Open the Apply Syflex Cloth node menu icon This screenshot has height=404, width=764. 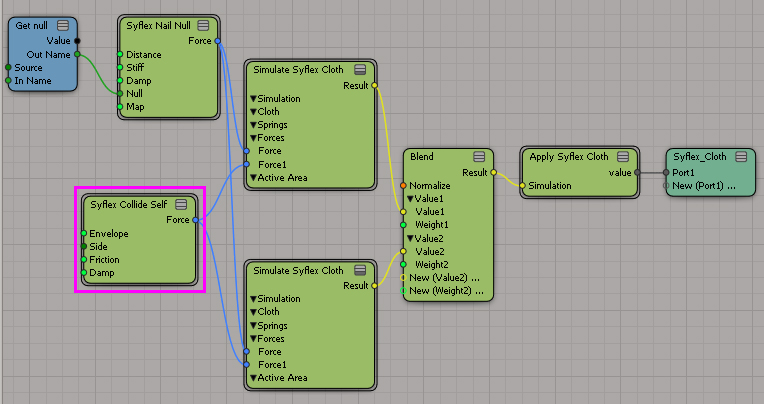point(623,156)
